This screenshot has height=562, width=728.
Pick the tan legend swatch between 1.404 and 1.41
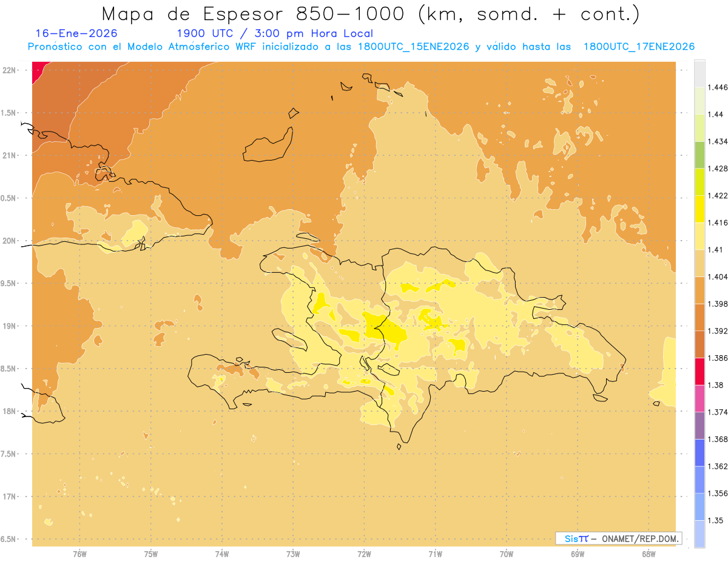pyautogui.click(x=699, y=263)
